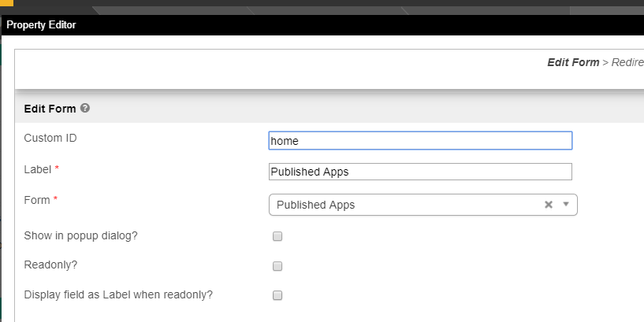
Task: Enable the Show in popup dialog checkbox
Action: (x=277, y=236)
